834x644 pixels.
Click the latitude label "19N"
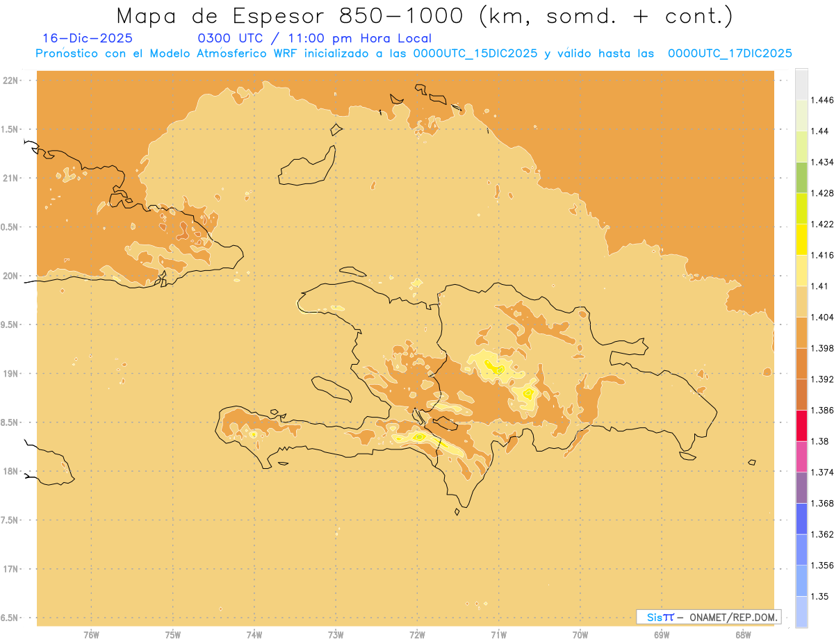[x=11, y=374]
